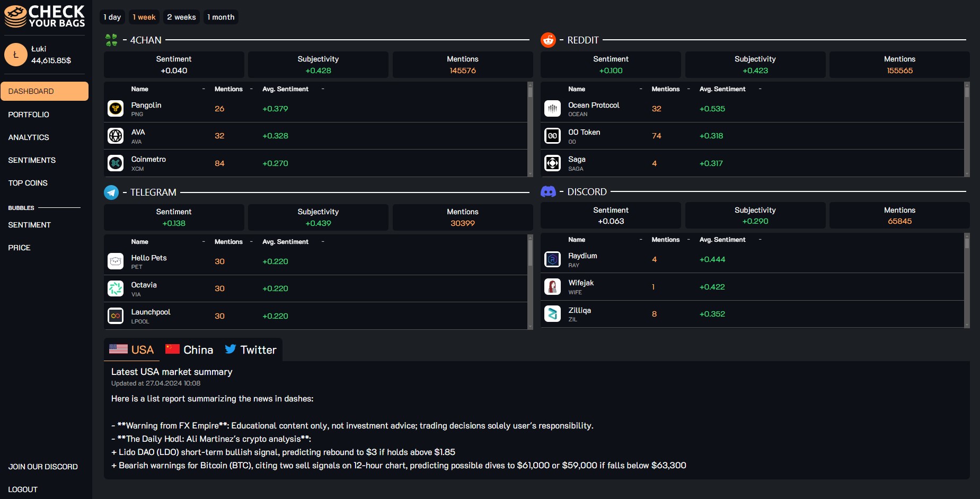Open the Ocean Protocol coin name

[x=594, y=105]
